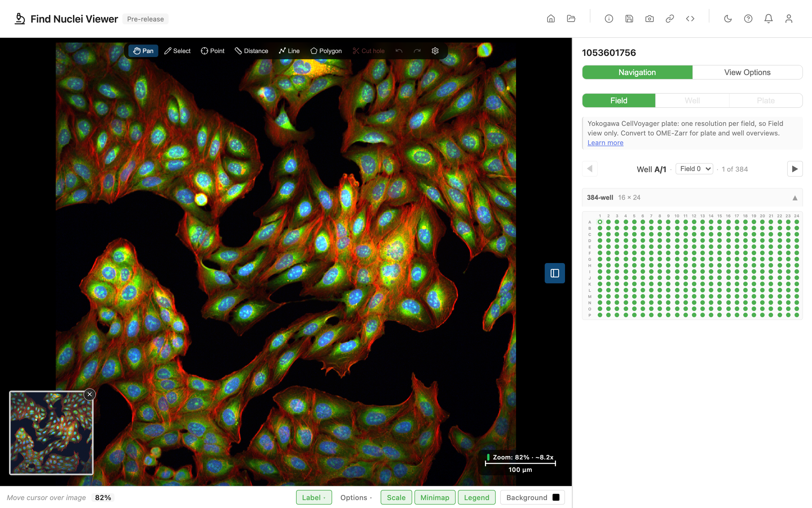Select the Field view mode

click(619, 100)
